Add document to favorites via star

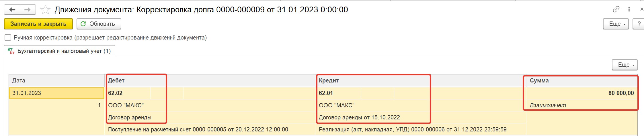point(45,10)
